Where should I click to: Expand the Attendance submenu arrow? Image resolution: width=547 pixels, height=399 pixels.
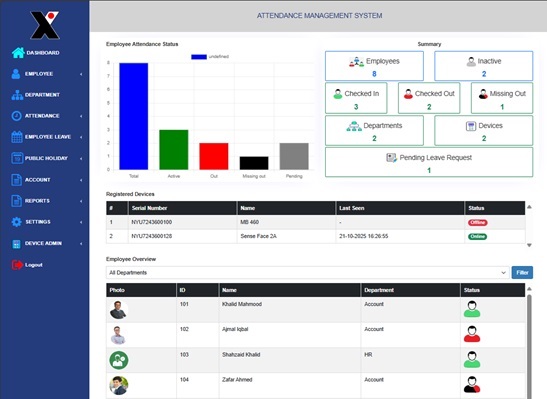pos(81,116)
